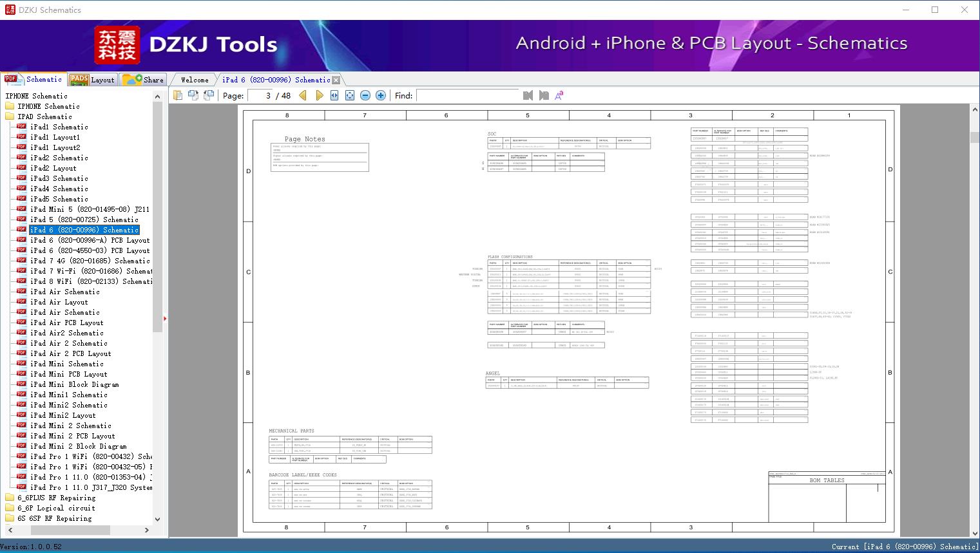Open iPad Pro 1 WiFi (820-00432-05) item
980x553 pixels.
[91, 467]
